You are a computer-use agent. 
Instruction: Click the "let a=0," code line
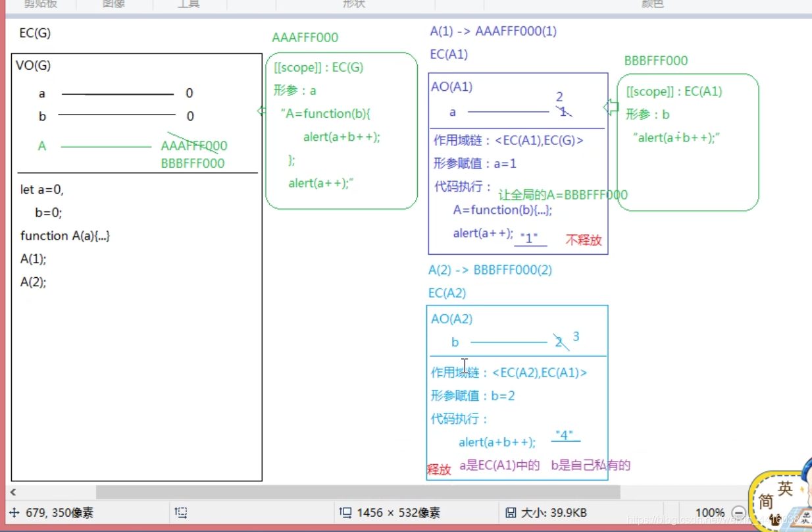point(42,190)
